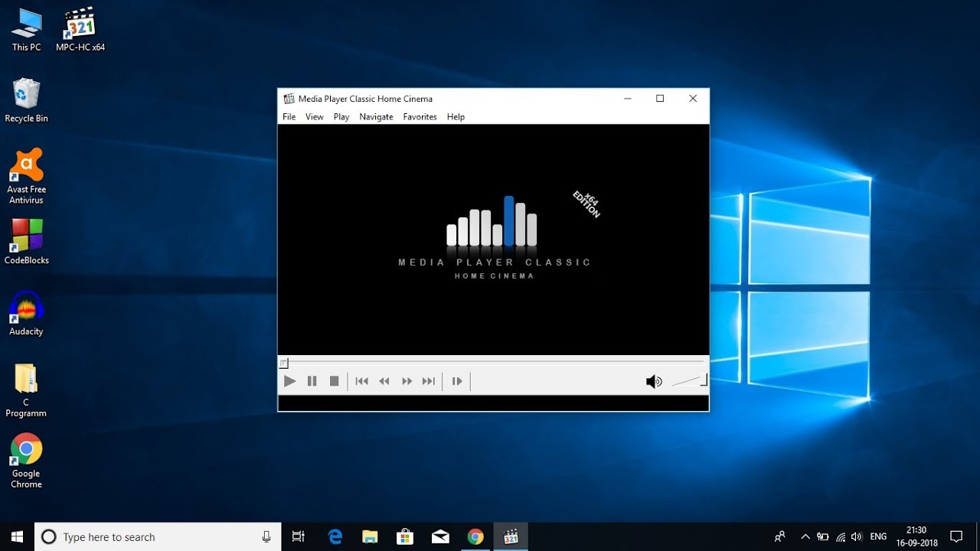Open the View menu
The image size is (980, 551).
click(x=315, y=117)
